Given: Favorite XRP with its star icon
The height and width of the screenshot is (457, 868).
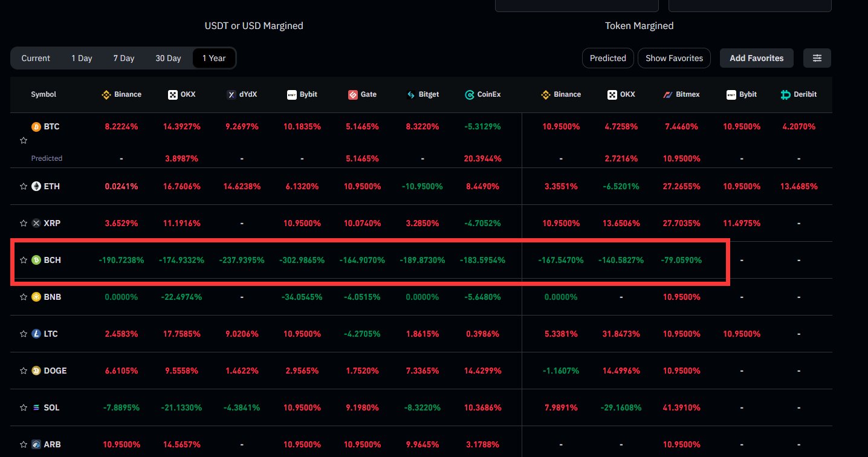Looking at the screenshot, I should coord(24,223).
